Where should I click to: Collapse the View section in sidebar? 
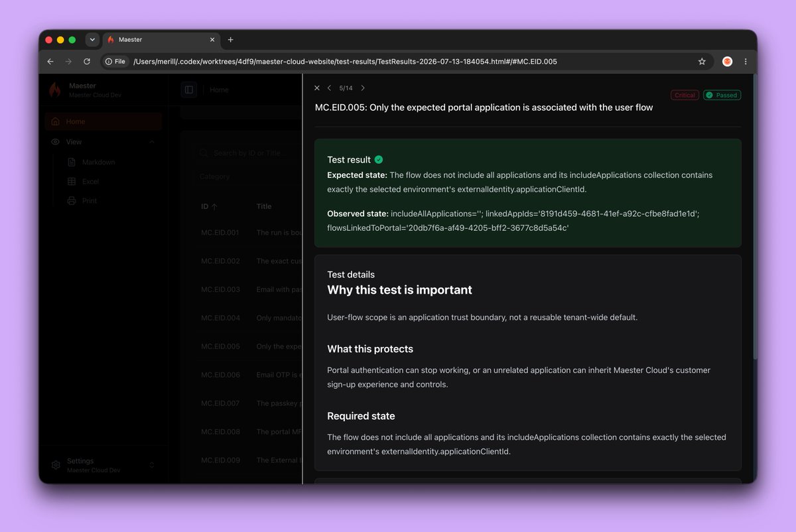click(103, 142)
